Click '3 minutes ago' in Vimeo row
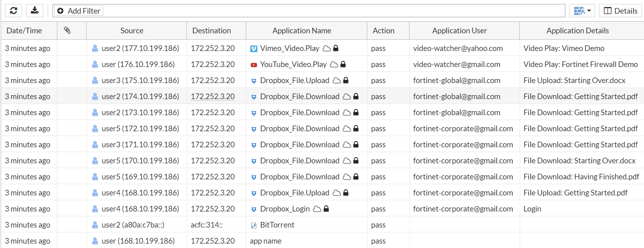644x248 pixels. [x=28, y=48]
